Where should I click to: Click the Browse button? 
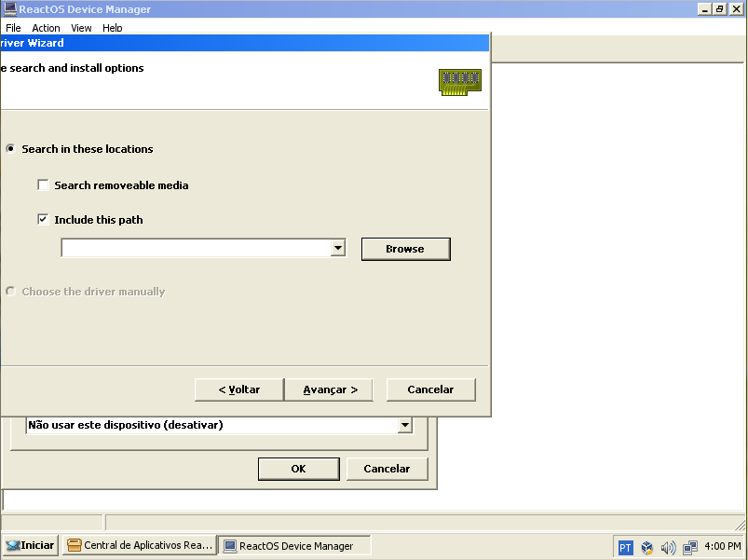click(x=405, y=249)
